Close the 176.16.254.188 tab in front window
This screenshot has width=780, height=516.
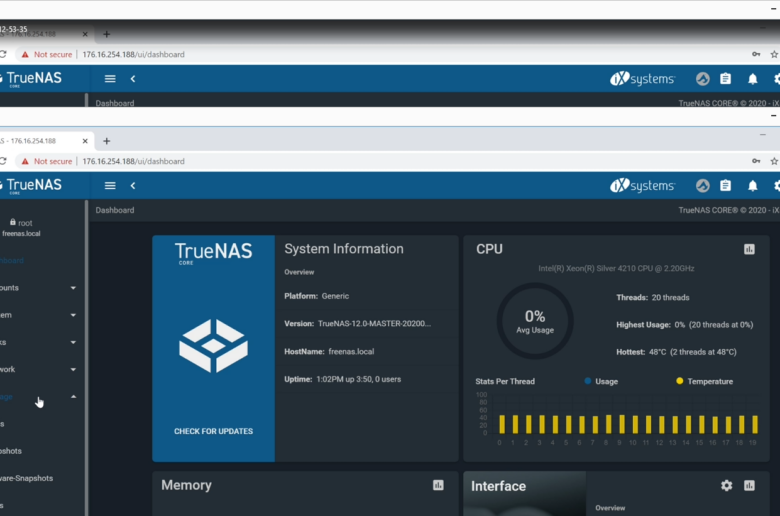pyautogui.click(x=85, y=141)
